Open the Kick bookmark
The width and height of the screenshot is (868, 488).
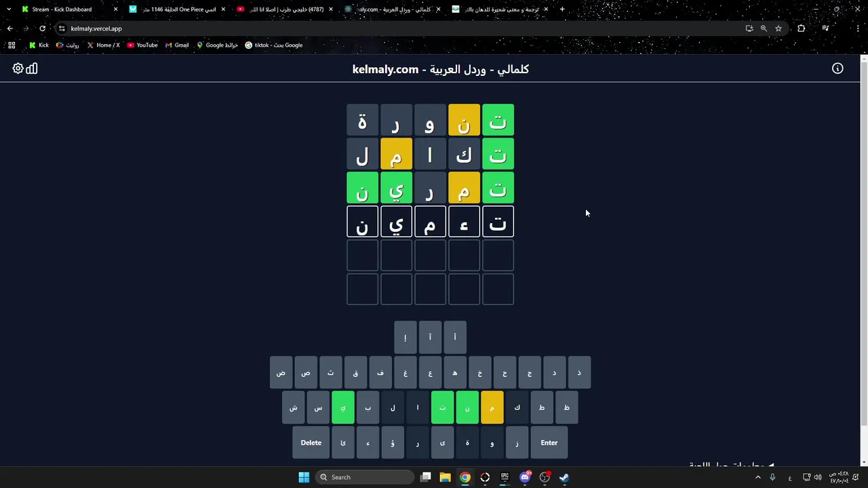coord(39,45)
